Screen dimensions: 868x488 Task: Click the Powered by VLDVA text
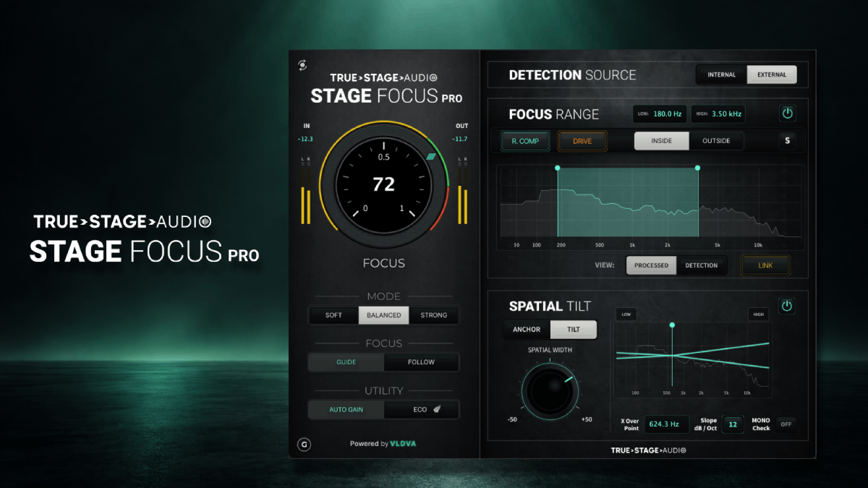[383, 443]
